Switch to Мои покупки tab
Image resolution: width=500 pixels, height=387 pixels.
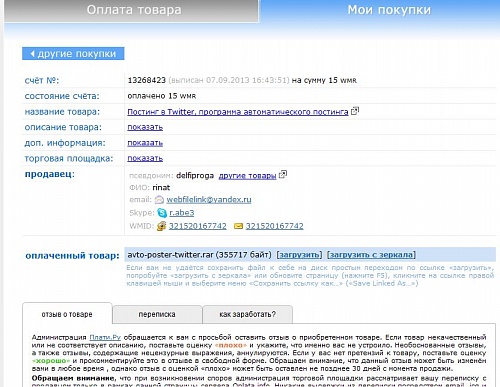tap(389, 10)
